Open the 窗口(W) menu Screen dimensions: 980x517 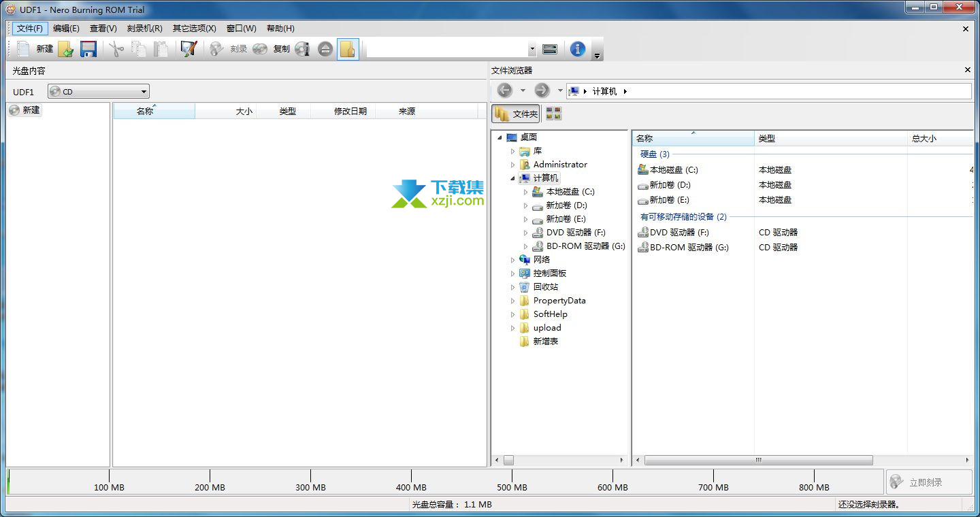click(x=241, y=29)
